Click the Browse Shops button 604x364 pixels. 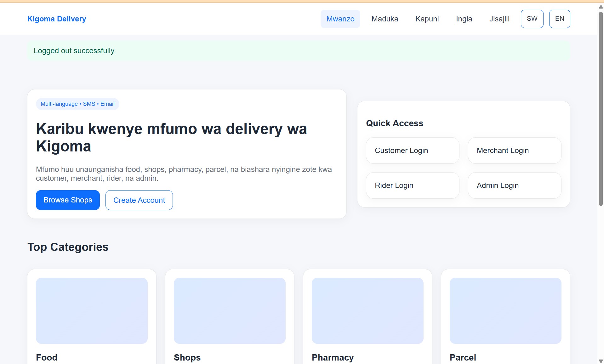[67, 200]
